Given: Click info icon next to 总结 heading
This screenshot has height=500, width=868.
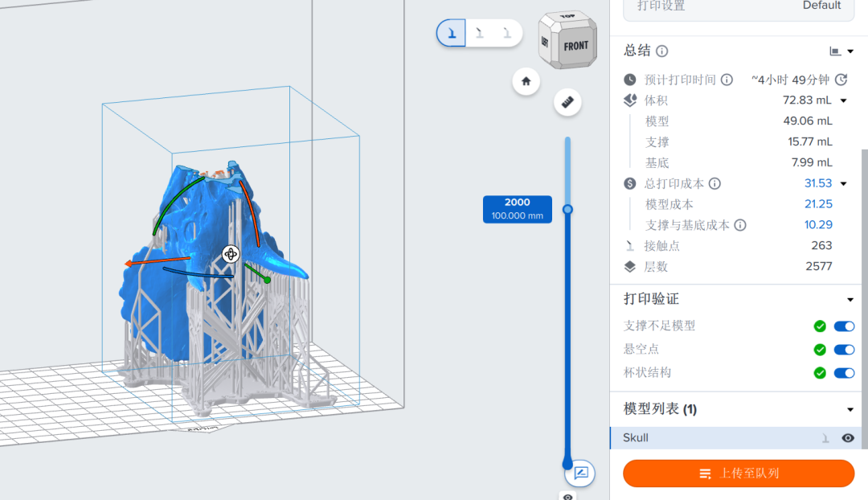Looking at the screenshot, I should pyautogui.click(x=661, y=51).
